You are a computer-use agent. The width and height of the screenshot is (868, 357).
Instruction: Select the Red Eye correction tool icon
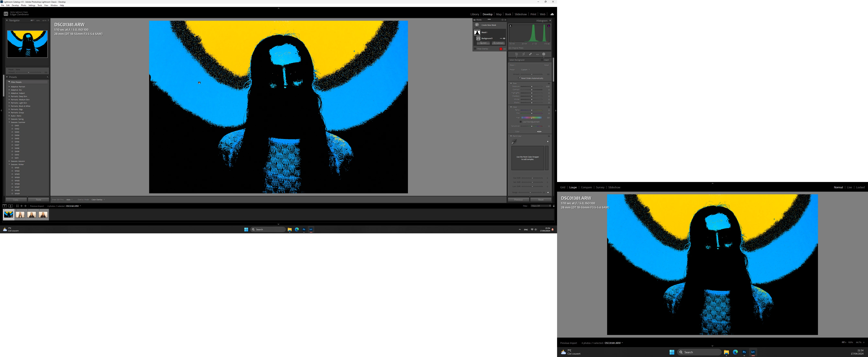pyautogui.click(x=537, y=54)
